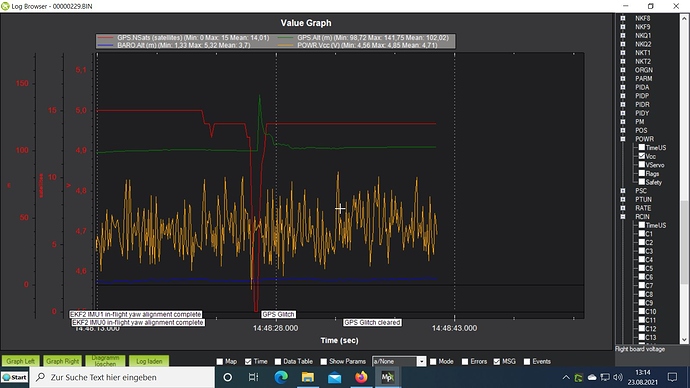
Task: Click the Diagramm löschen button
Action: (105, 361)
